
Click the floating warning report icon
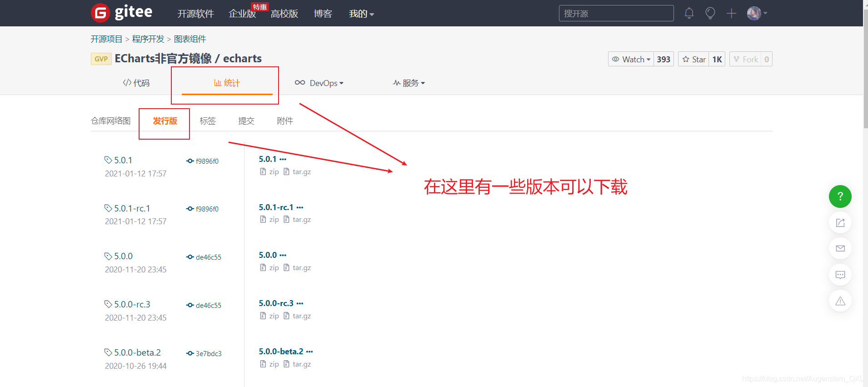[840, 301]
